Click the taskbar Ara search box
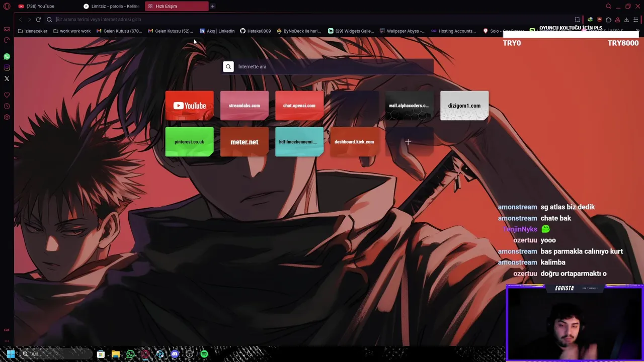The image size is (644, 362). click(x=56, y=354)
